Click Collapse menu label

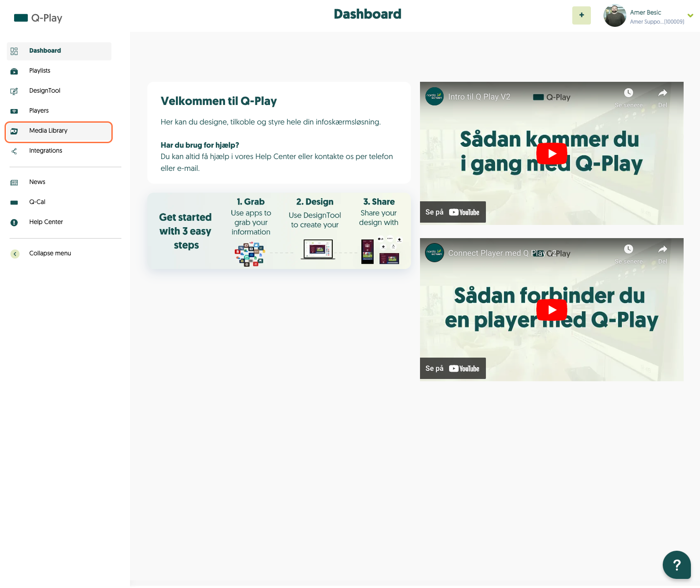[50, 254]
